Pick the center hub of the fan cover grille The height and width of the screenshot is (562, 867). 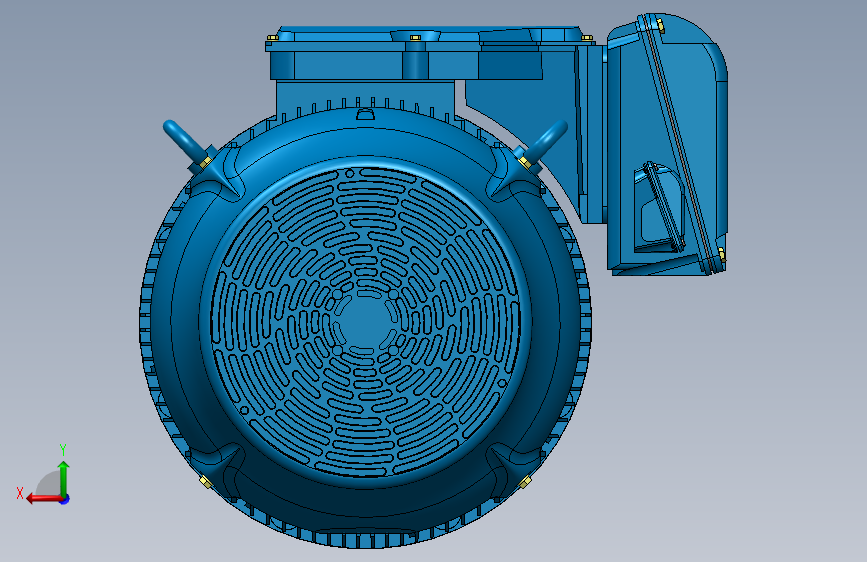[365, 323]
